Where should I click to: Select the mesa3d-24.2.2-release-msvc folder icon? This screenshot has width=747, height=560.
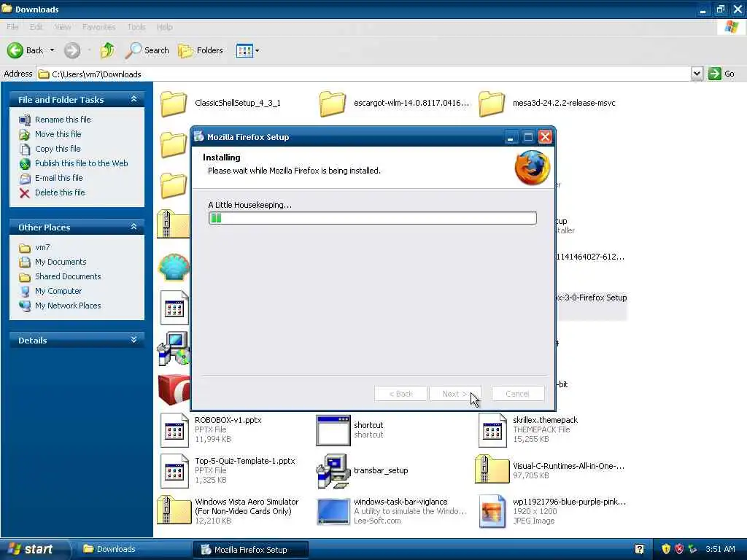tap(491, 104)
